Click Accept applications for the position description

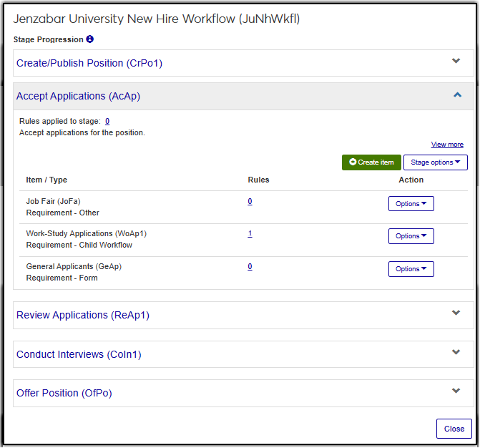(82, 132)
